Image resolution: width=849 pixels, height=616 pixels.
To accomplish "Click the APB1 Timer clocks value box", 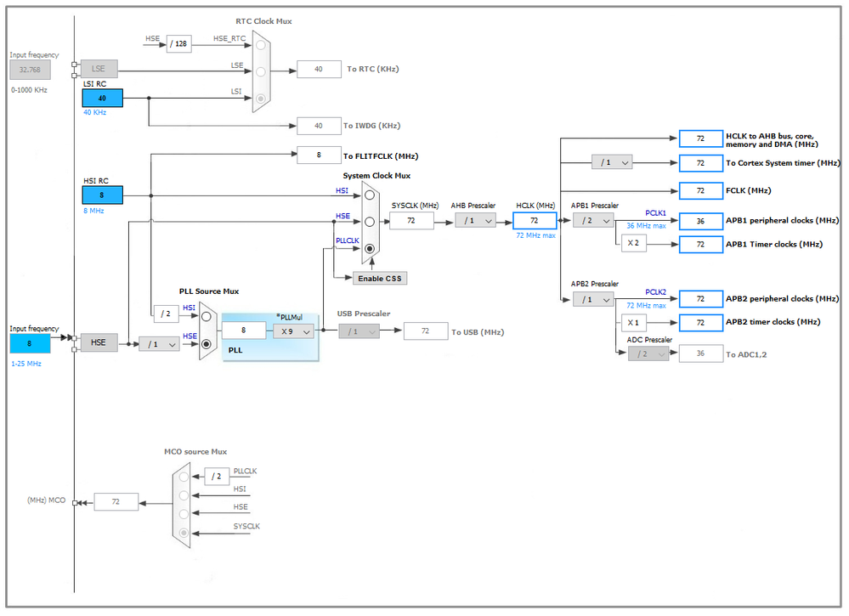I will click(x=701, y=245).
